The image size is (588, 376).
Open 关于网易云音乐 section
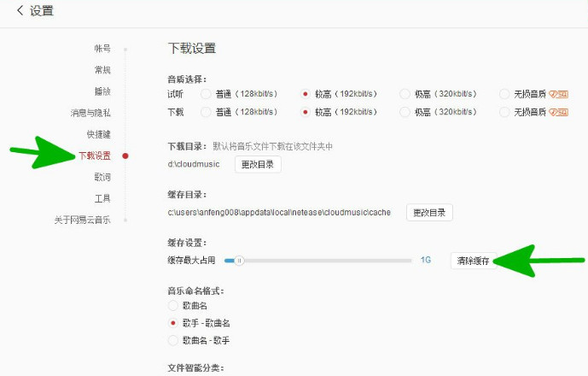tap(82, 220)
